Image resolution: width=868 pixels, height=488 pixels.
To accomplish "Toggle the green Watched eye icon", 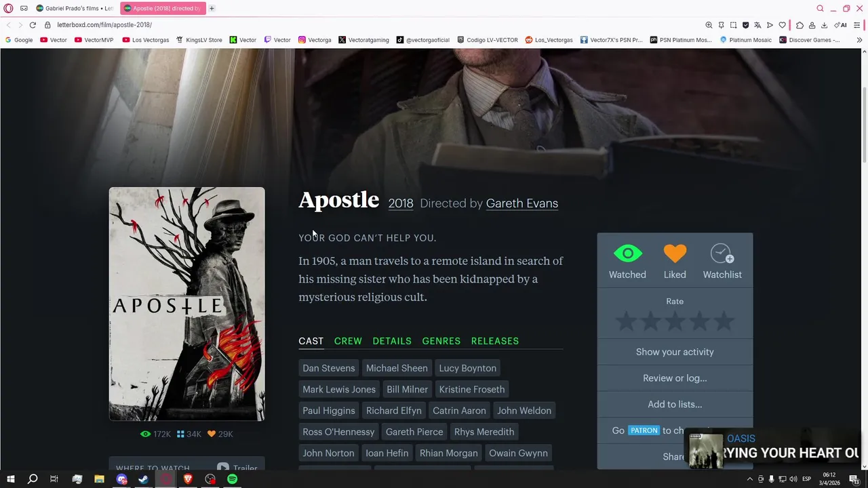I will [x=627, y=254].
